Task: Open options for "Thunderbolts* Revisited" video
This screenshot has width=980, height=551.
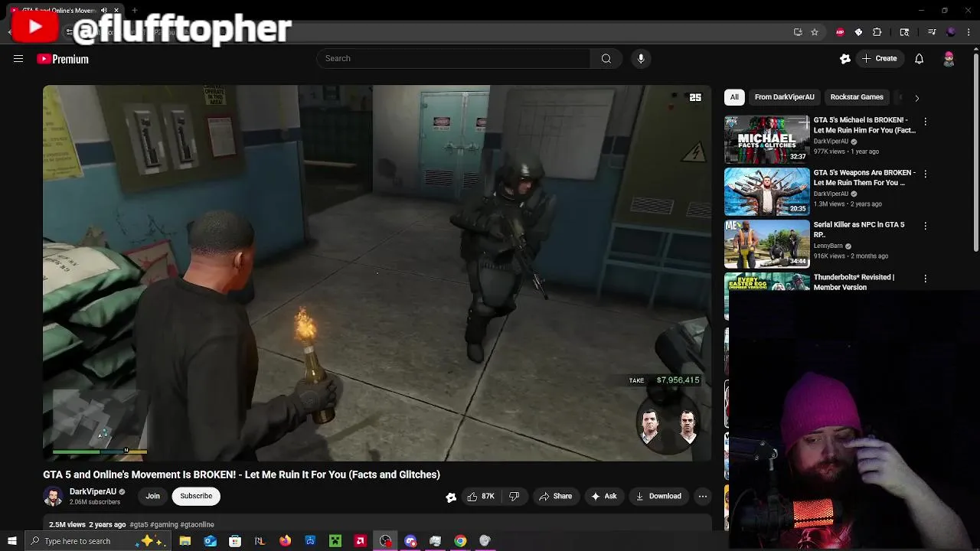Action: point(925,279)
